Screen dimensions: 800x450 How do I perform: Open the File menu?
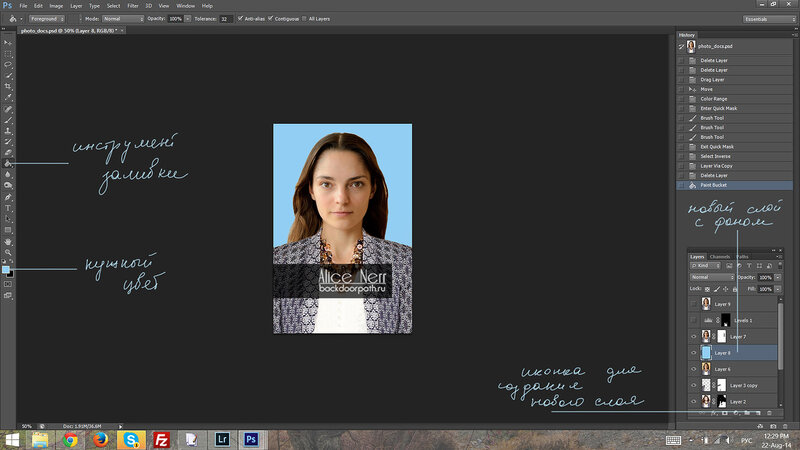[23, 6]
